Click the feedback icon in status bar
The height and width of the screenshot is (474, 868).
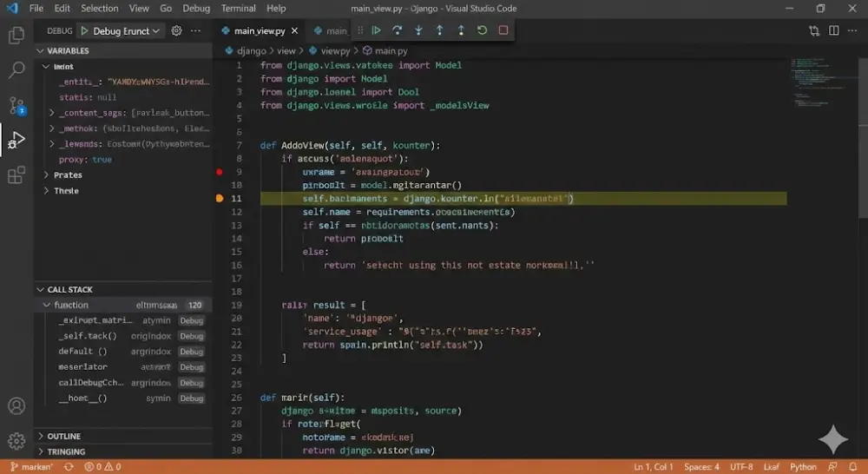tap(832, 467)
